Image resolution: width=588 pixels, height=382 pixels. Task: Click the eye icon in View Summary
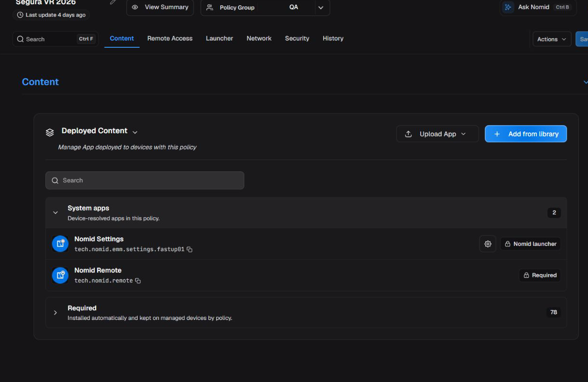pos(135,7)
